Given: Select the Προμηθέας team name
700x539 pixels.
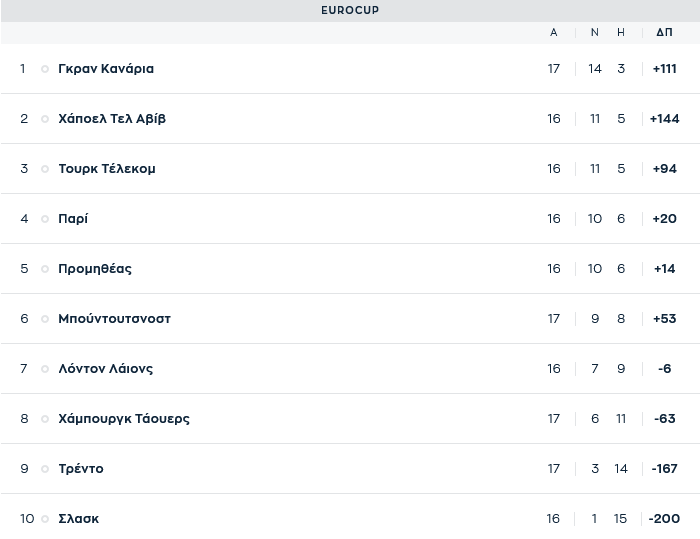Looking at the screenshot, I should (95, 269).
